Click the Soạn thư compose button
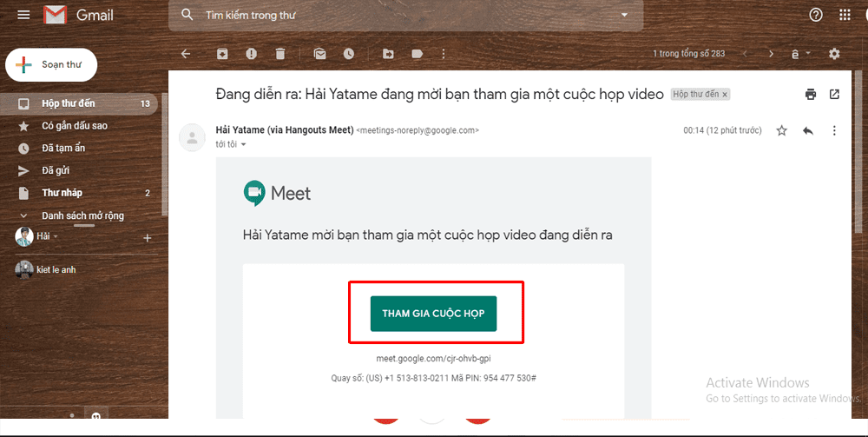Screen dimensions: 868x437 pos(51,65)
